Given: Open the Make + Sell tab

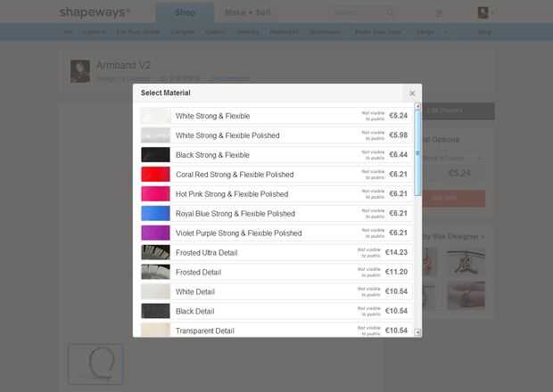Looking at the screenshot, I should (248, 12).
